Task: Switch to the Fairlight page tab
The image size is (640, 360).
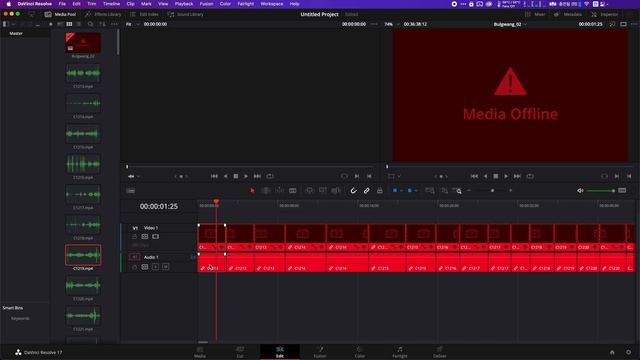Action: tap(400, 352)
